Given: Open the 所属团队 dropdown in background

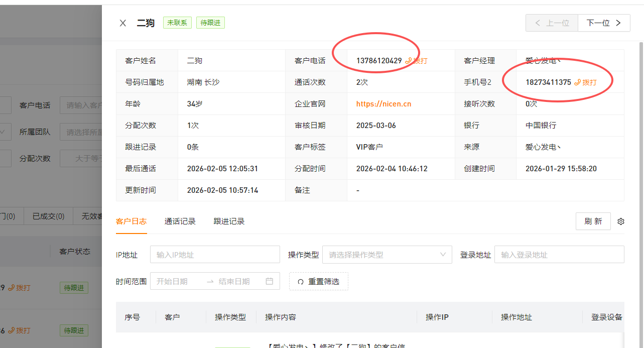Looking at the screenshot, I should pos(83,132).
